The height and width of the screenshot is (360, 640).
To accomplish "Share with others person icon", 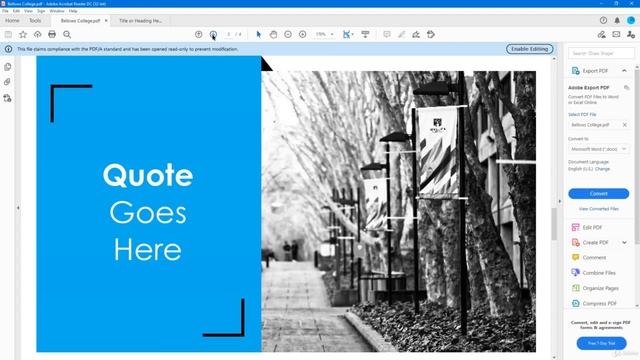I will pyautogui.click(x=631, y=35).
